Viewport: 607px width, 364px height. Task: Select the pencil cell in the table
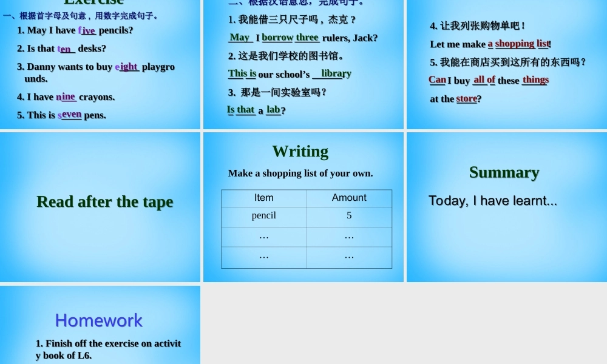pyautogui.click(x=263, y=215)
